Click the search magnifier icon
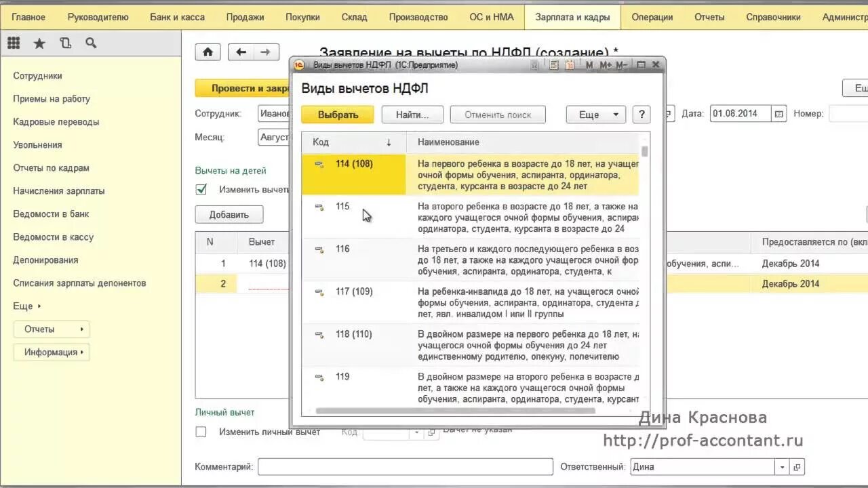The height and width of the screenshot is (488, 868). 91,43
